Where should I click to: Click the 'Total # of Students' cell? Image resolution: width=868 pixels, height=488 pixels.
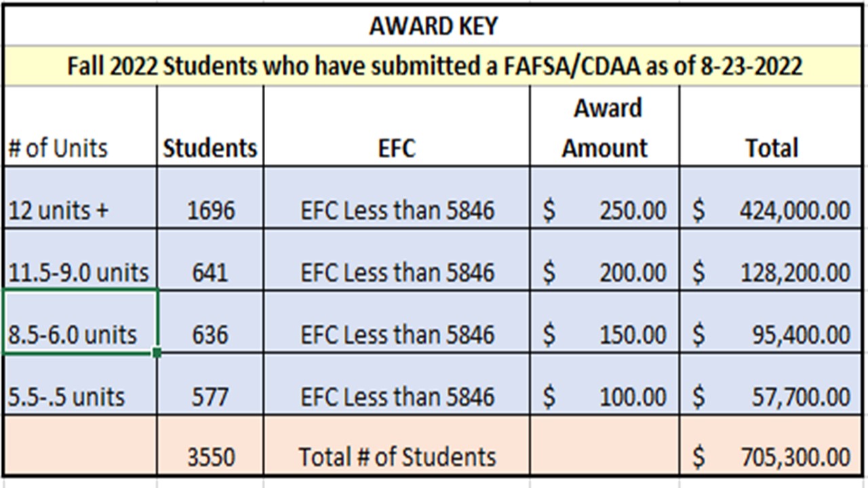click(397, 445)
